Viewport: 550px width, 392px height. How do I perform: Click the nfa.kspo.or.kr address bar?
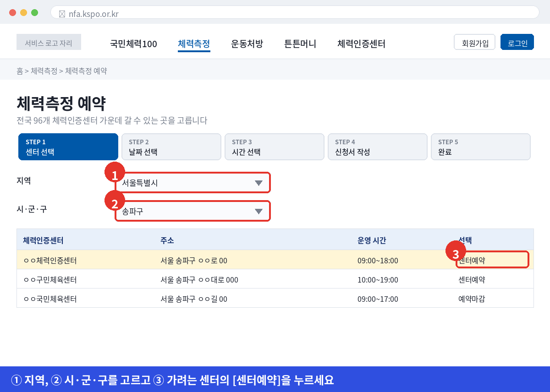pos(295,12)
